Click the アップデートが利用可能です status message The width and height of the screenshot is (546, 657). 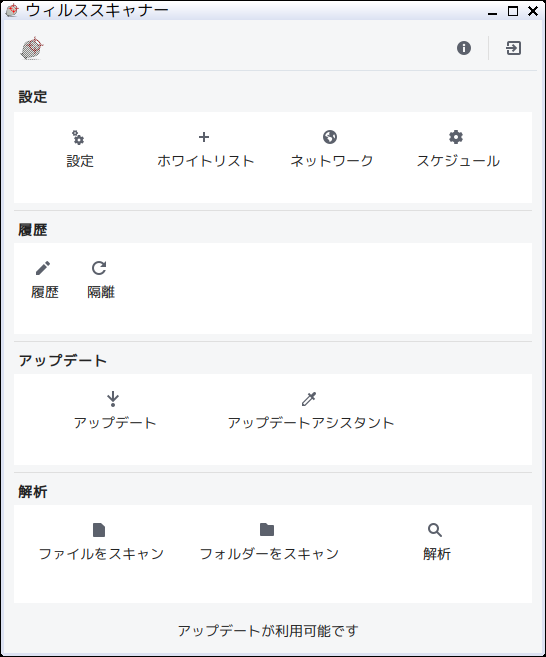coord(268,631)
